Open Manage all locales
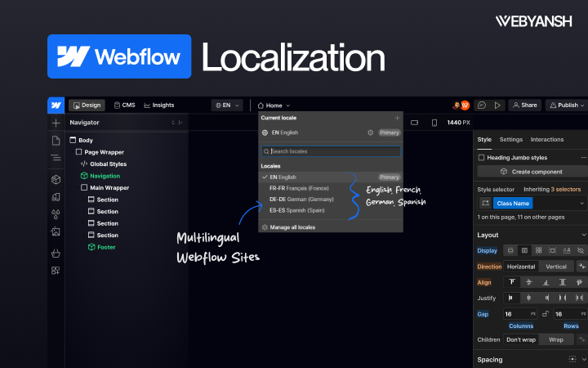Viewport: 588px width, 368px height. [289, 227]
